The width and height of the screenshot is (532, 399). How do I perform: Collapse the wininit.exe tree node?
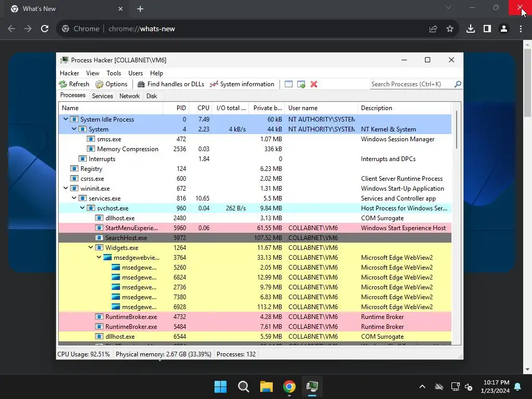coord(66,188)
